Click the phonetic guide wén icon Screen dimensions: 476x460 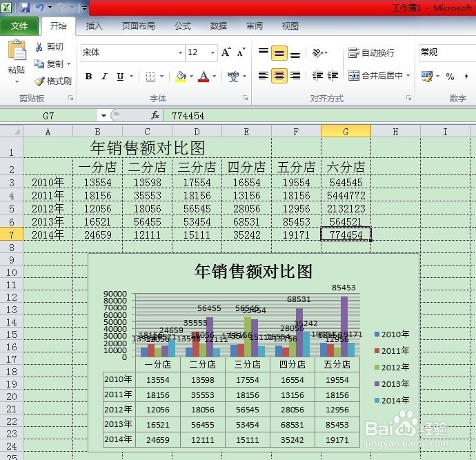coord(233,77)
